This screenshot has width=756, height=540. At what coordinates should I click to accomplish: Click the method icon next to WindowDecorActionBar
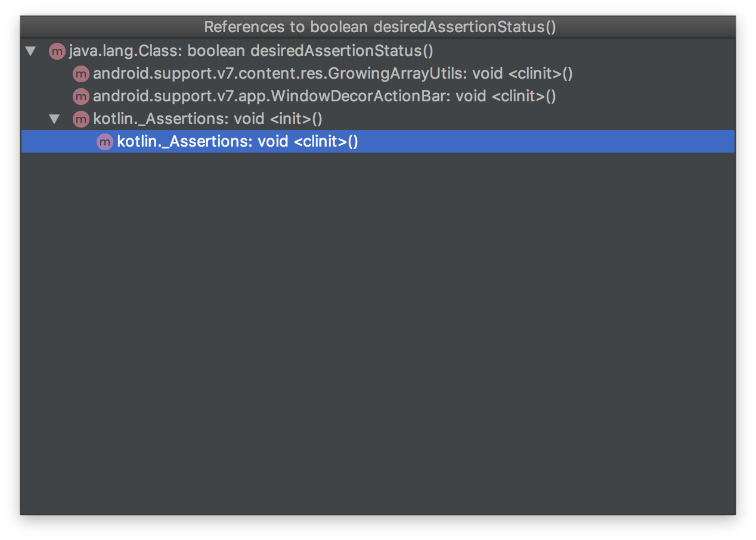click(80, 96)
